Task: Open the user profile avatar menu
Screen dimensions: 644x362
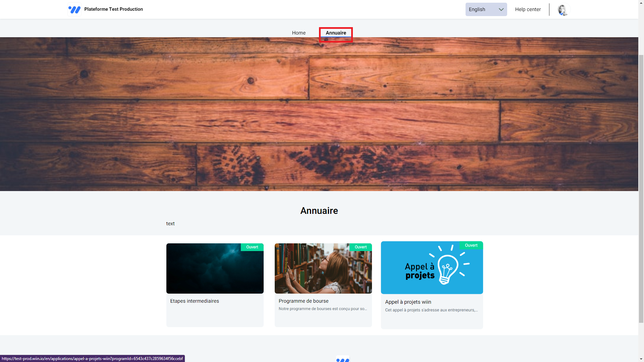Action: click(563, 9)
